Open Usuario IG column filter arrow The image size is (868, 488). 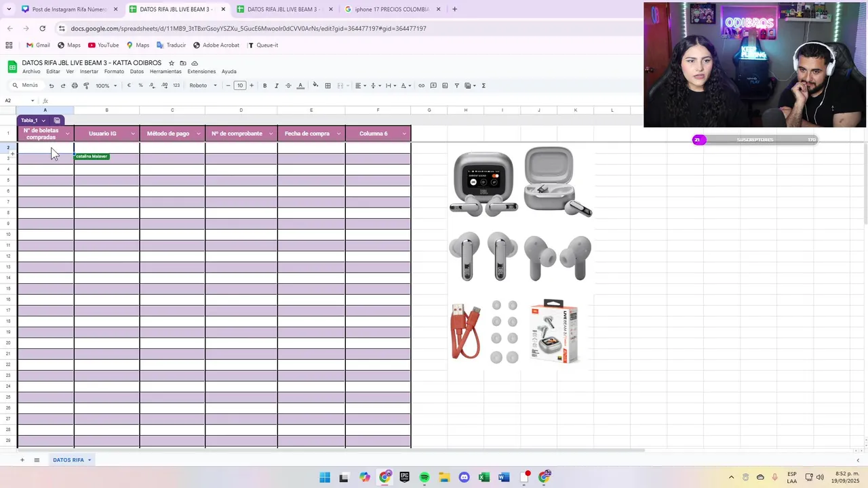[x=133, y=134]
